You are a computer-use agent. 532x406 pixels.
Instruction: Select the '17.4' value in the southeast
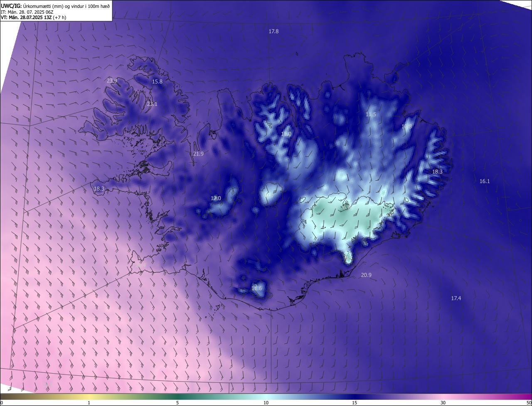click(456, 298)
